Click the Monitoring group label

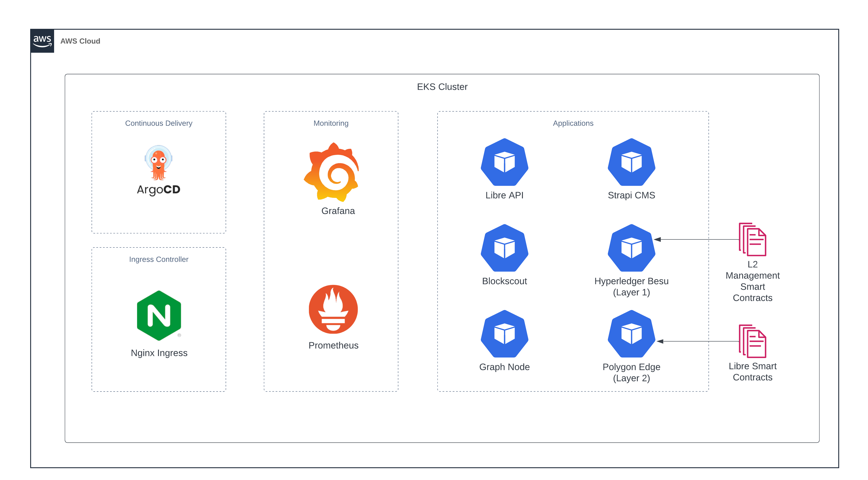click(331, 123)
